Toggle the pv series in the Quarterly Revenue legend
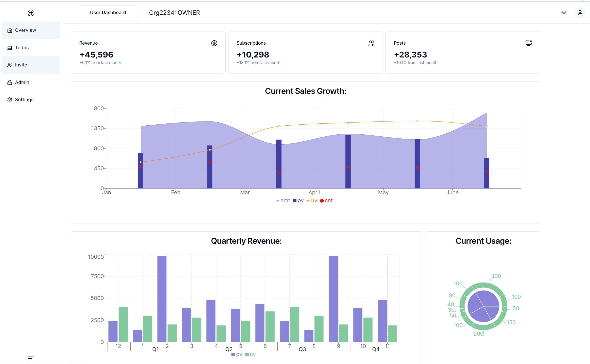Screen dimensions: 590x364 pyautogui.click(x=237, y=354)
